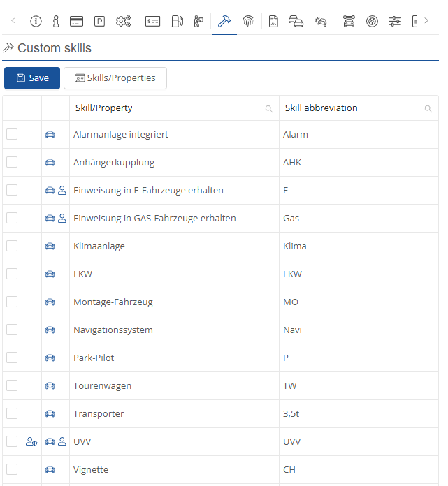Open the sliders adjustment icon tab
Image resolution: width=448 pixels, height=486 pixels.
[x=395, y=21]
